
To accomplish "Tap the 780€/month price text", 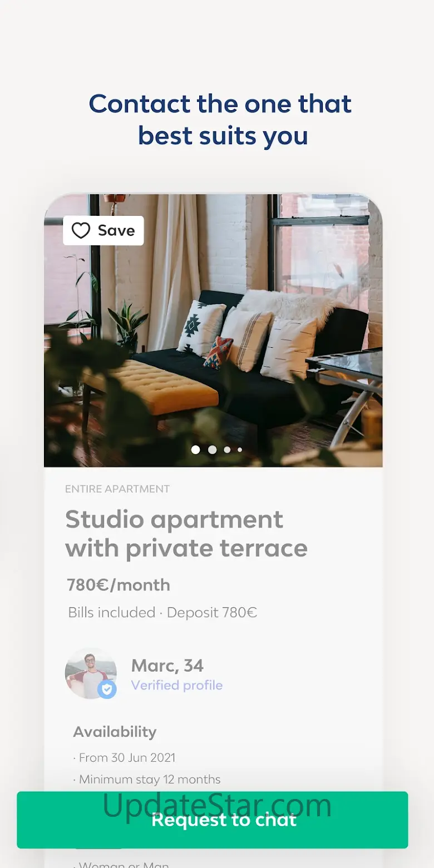I will click(119, 585).
